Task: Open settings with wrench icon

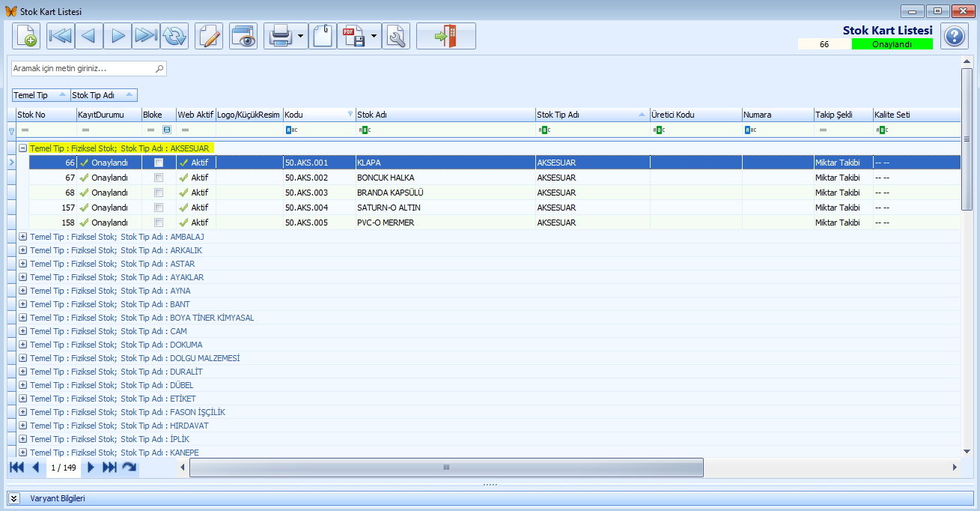Action: (x=396, y=36)
